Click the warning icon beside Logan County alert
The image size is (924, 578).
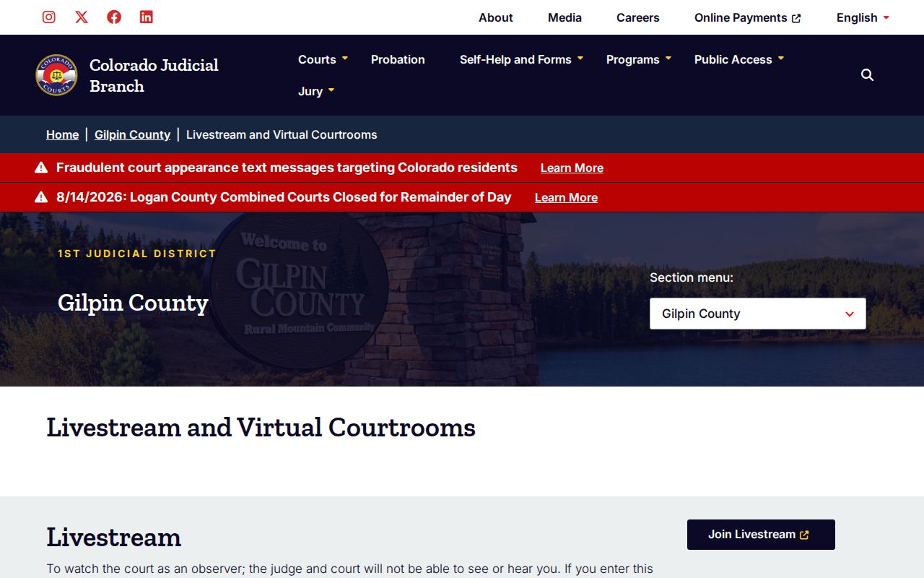[41, 197]
